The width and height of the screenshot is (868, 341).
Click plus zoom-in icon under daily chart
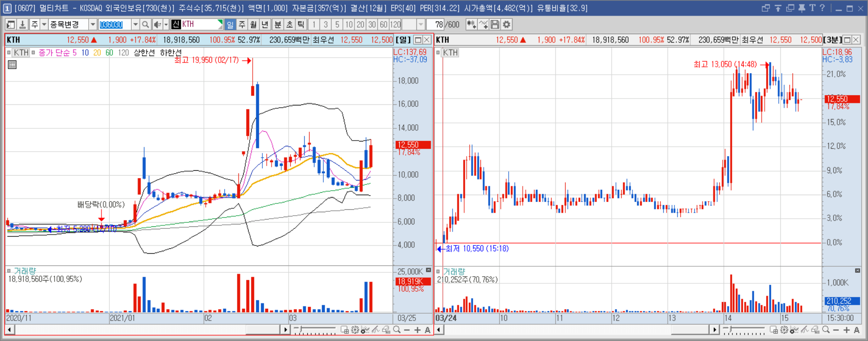click(417, 330)
